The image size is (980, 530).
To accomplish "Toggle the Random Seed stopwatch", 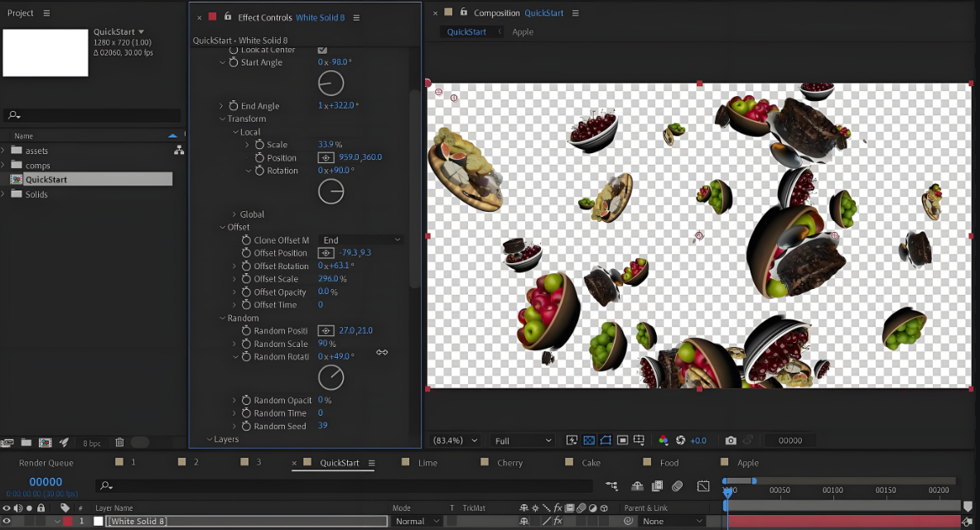I will coord(246,426).
